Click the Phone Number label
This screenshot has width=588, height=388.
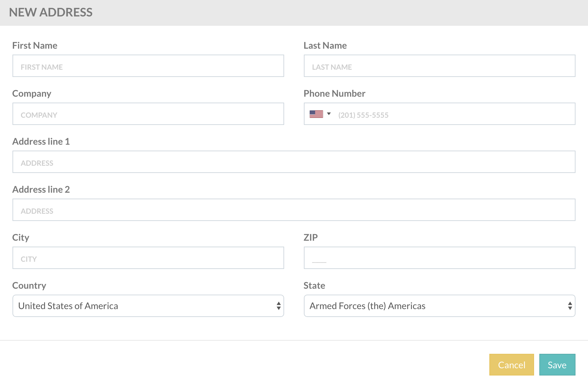coord(334,93)
